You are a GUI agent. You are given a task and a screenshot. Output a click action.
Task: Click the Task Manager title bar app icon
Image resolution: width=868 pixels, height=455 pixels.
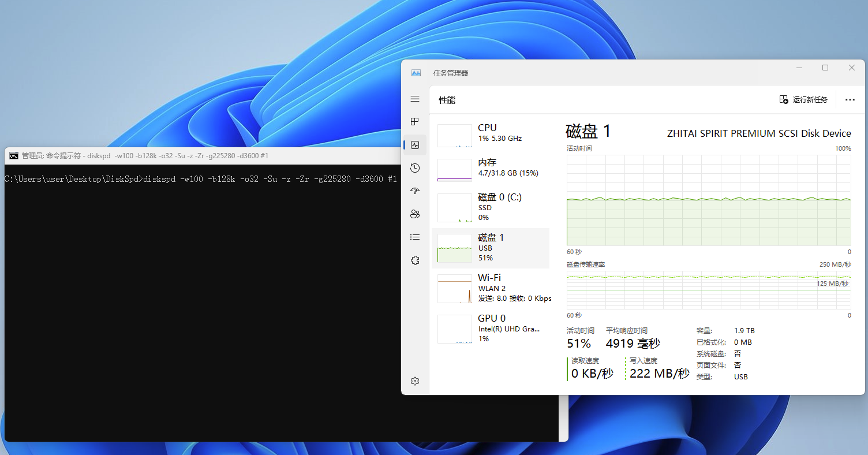(x=416, y=73)
